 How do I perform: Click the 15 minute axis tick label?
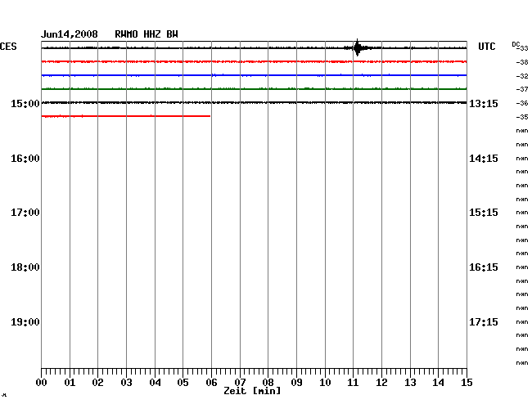467,382
